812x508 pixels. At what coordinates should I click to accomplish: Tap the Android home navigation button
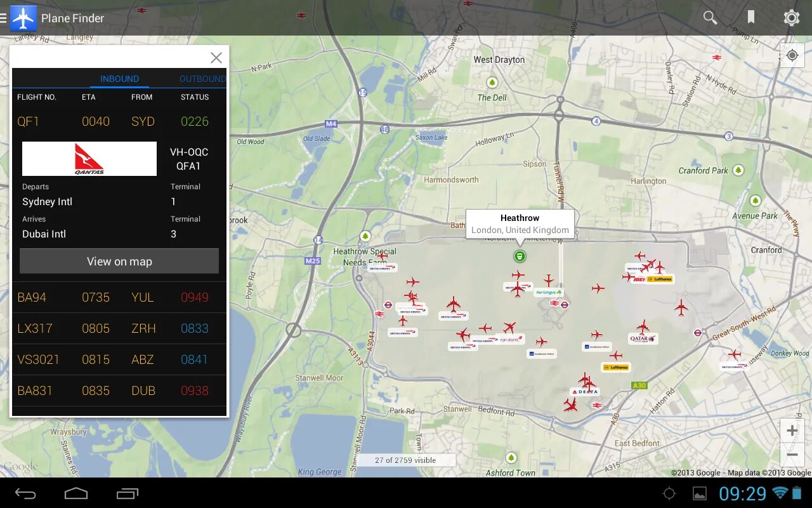tap(76, 493)
